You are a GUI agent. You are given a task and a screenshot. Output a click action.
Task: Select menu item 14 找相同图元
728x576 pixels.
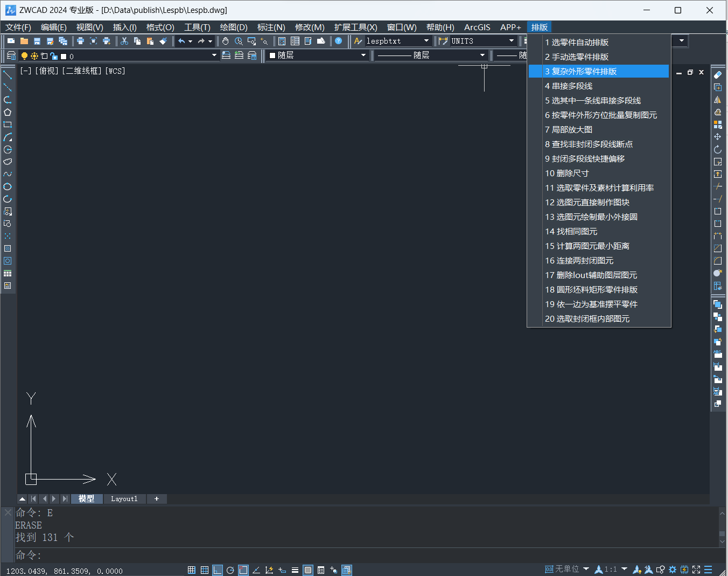click(x=599, y=231)
